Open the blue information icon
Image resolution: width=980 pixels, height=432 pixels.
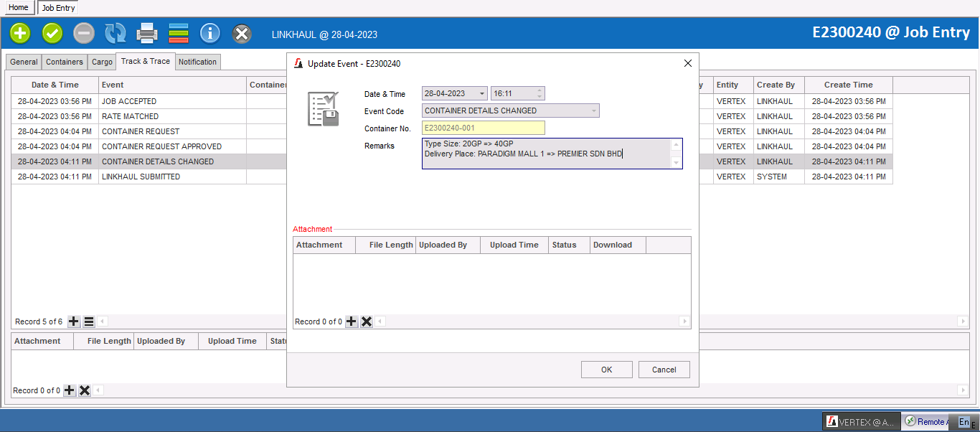pyautogui.click(x=209, y=33)
